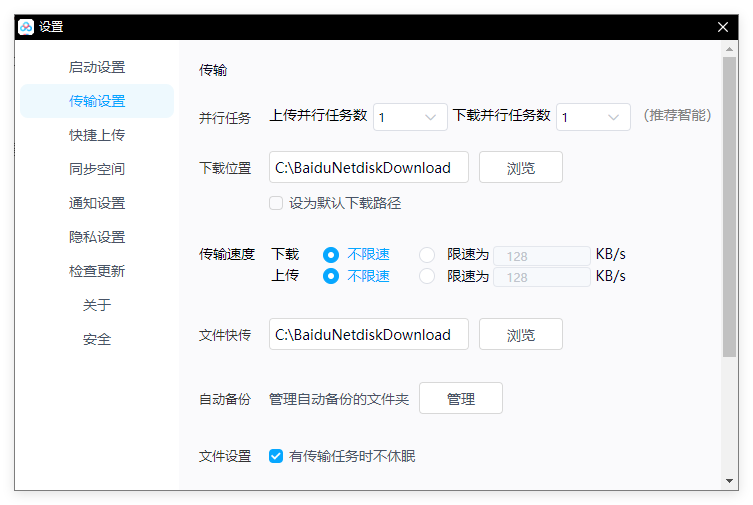Go to 快捷上传 settings
This screenshot has width=753, height=505.
click(97, 135)
